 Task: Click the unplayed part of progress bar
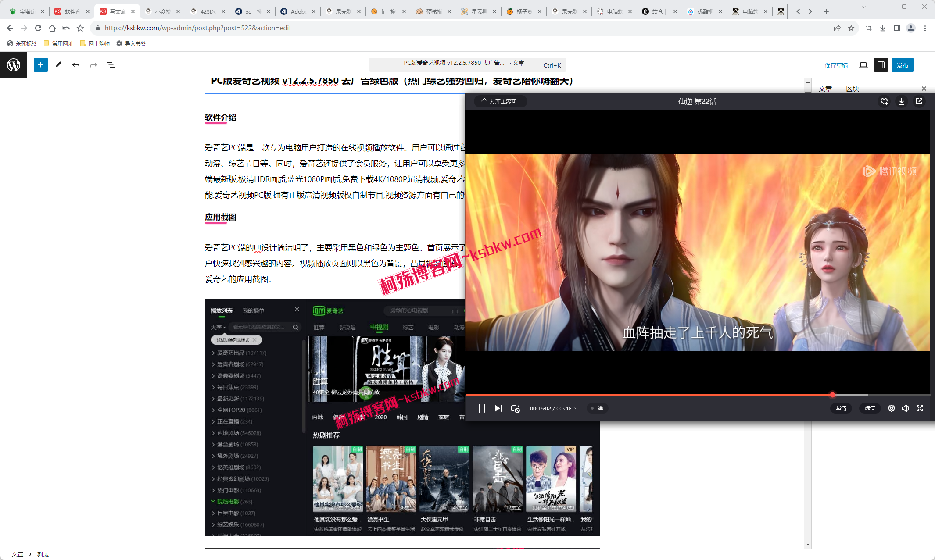pos(882,395)
